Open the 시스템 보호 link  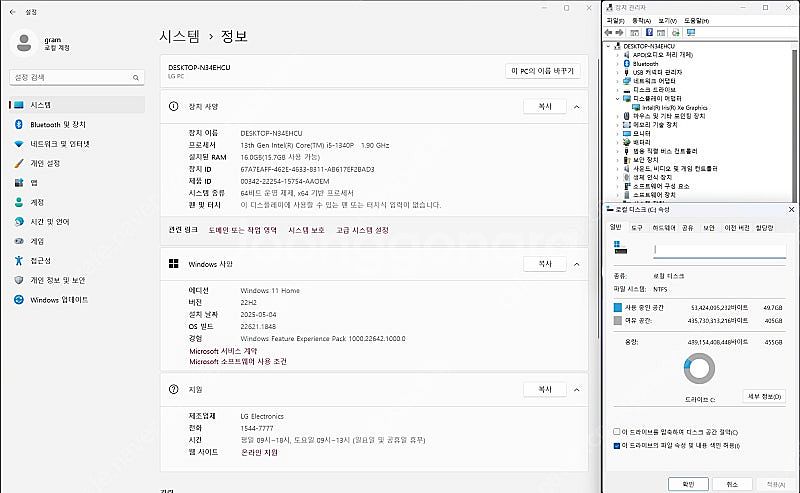coord(306,230)
